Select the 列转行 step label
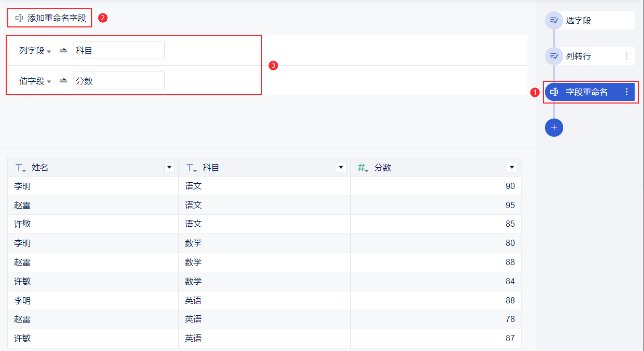Viewport: 644px width, 351px height. (x=578, y=56)
